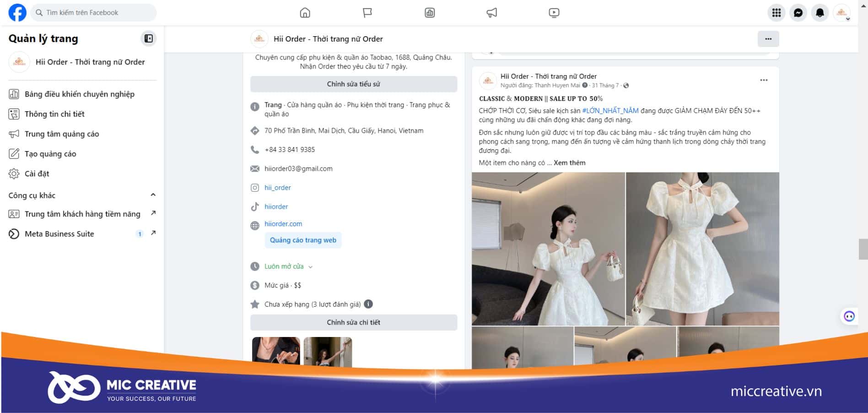The image size is (868, 413).
Task: Click Hii Order page name in sidebar
Action: click(90, 62)
